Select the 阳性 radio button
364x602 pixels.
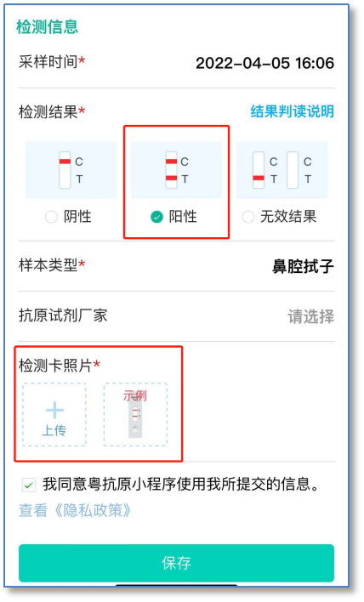tap(156, 217)
